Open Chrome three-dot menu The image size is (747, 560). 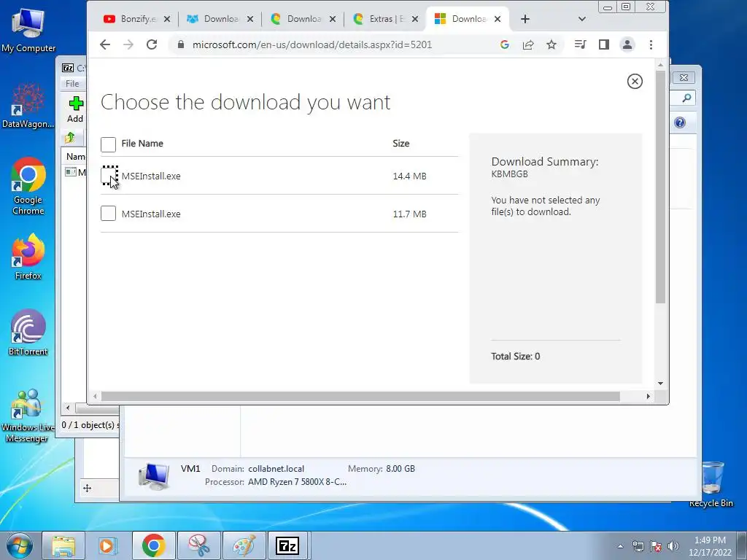(x=651, y=44)
